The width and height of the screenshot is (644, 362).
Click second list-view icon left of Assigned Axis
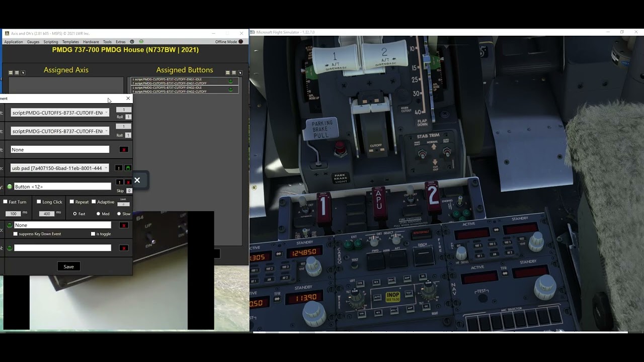[17, 73]
